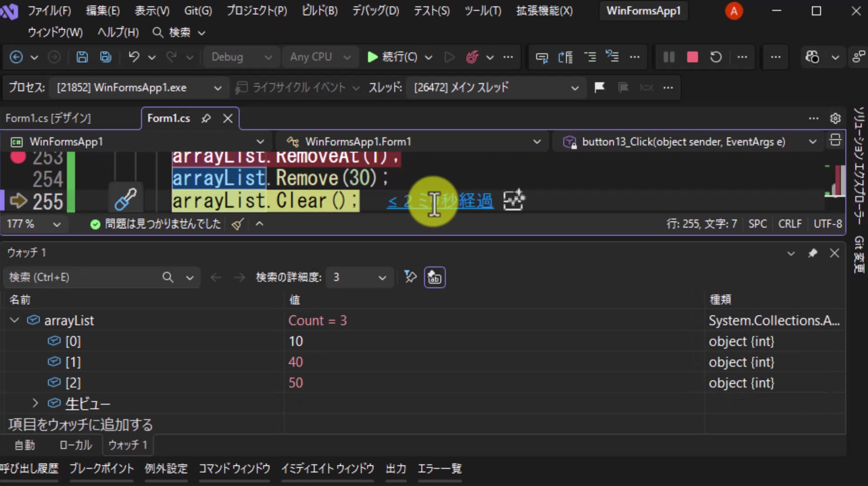Open the Any CPU platform dropdown
The height and width of the screenshot is (486, 868).
tap(320, 57)
